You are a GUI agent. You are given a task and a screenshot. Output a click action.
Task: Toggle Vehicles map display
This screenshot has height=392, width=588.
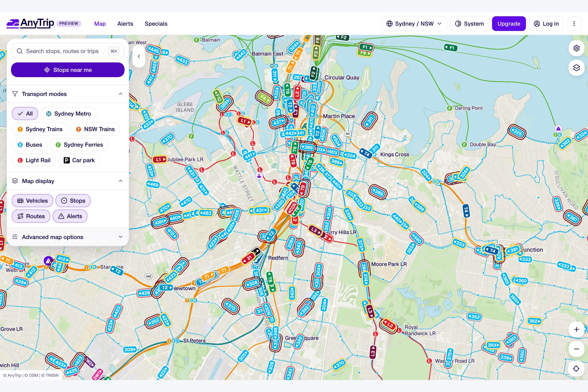click(33, 201)
